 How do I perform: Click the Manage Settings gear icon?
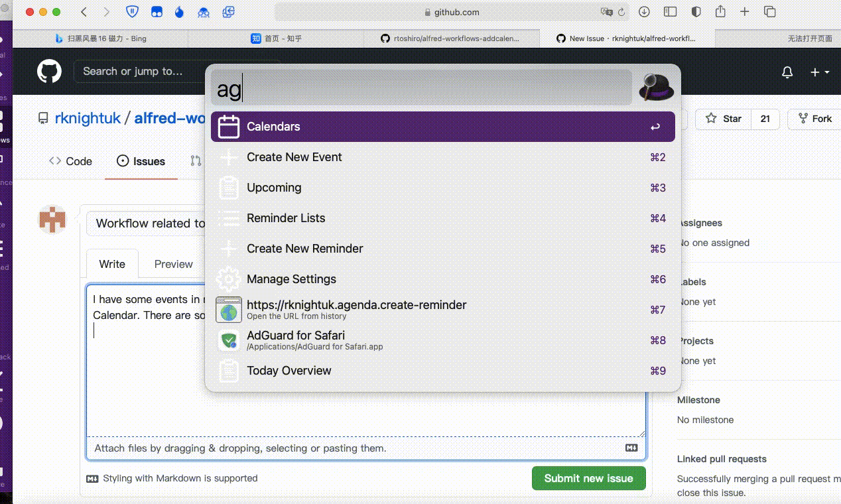[229, 279]
